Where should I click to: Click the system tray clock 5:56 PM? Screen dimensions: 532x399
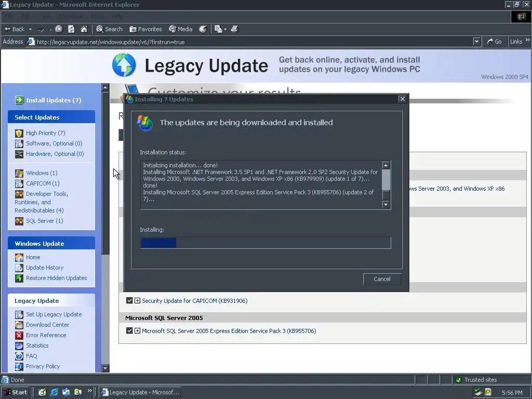512,393
